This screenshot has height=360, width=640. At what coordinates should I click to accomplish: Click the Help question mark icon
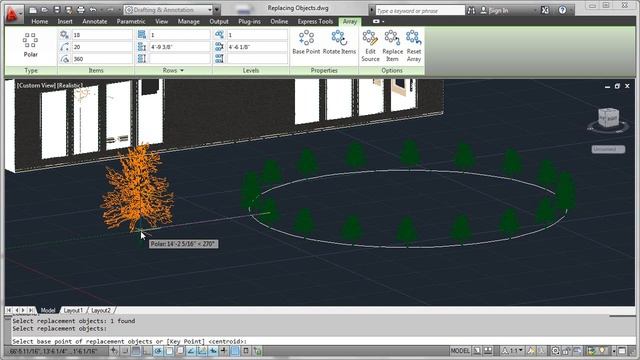562,10
